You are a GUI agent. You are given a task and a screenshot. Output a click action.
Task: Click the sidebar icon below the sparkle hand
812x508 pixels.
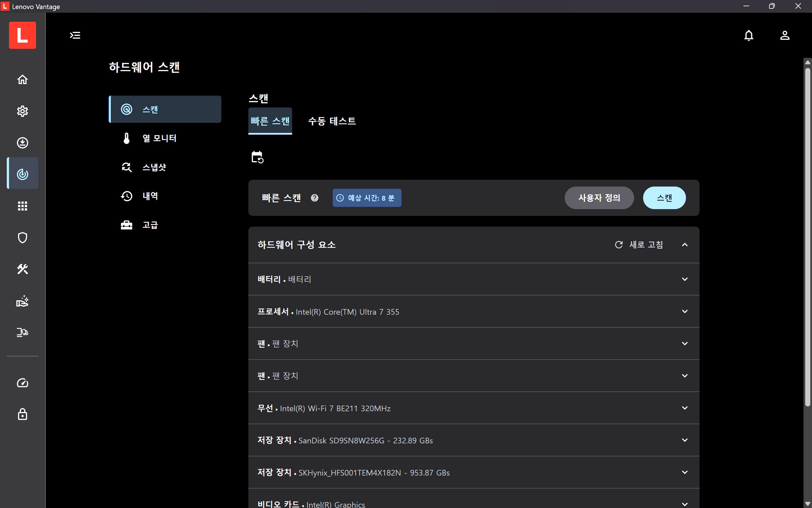tap(22, 332)
